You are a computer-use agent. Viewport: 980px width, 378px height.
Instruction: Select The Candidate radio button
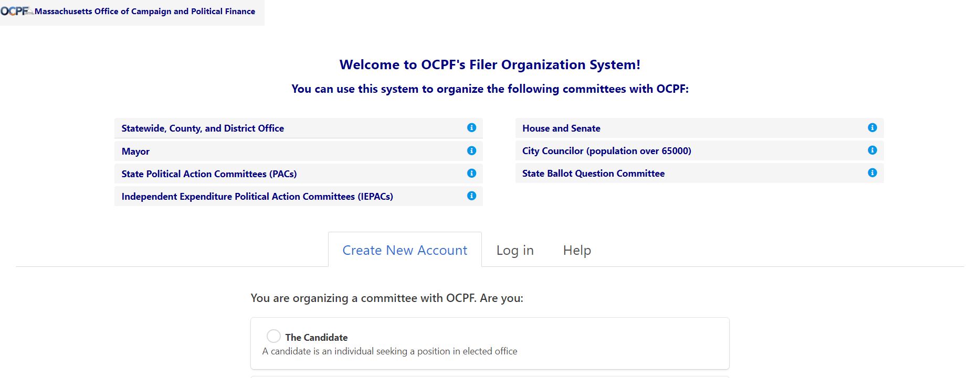point(273,336)
